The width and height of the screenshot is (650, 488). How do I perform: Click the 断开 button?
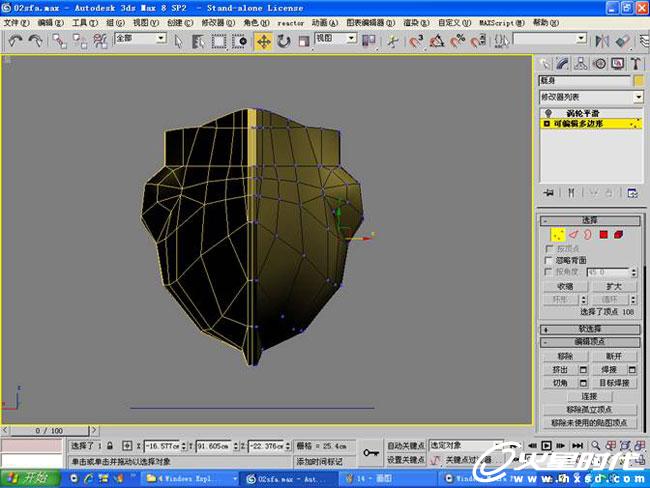(x=614, y=356)
